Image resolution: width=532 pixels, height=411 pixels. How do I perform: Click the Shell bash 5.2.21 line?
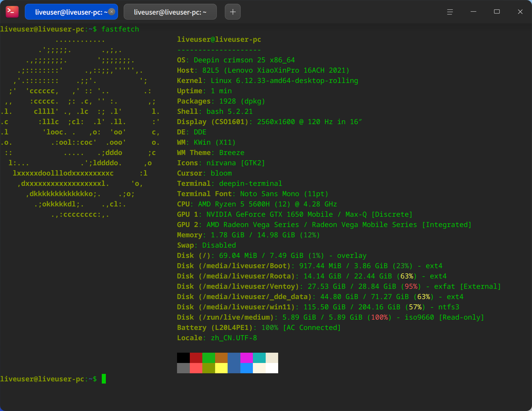(215, 111)
